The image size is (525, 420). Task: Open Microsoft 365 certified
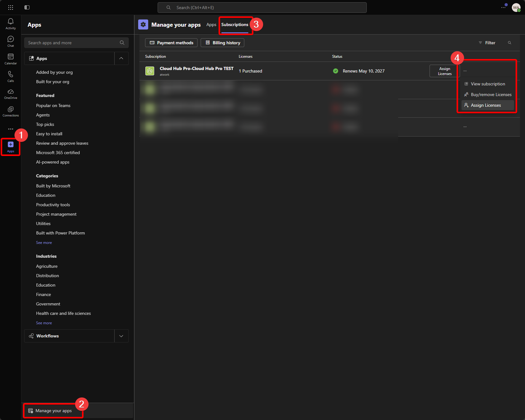tap(58, 153)
